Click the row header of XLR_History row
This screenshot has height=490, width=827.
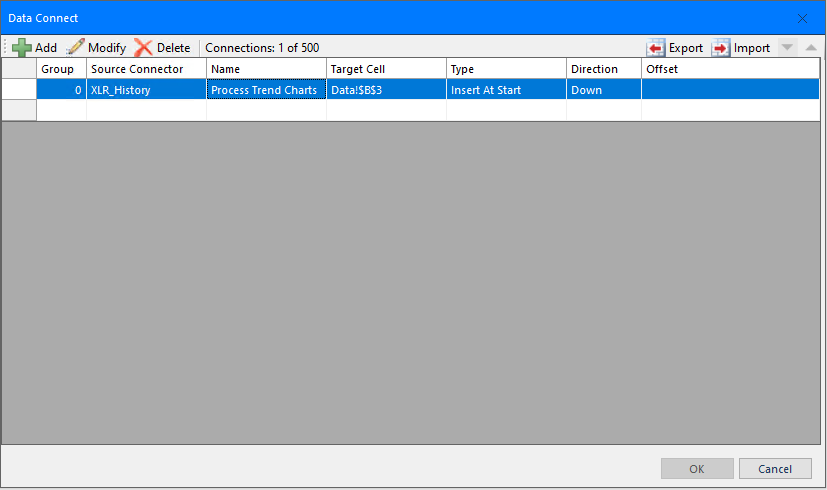pyautogui.click(x=19, y=90)
